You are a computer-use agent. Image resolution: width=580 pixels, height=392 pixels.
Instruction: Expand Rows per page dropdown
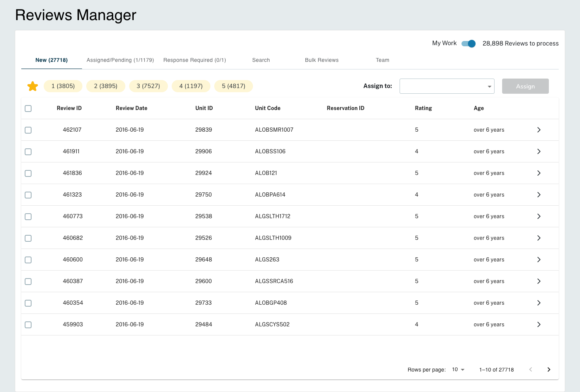click(x=458, y=370)
